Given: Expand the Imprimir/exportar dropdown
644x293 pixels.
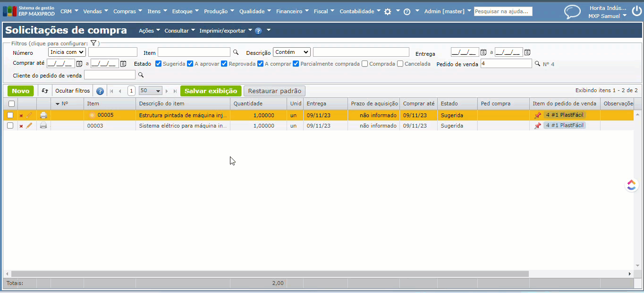Looking at the screenshot, I should (x=226, y=31).
